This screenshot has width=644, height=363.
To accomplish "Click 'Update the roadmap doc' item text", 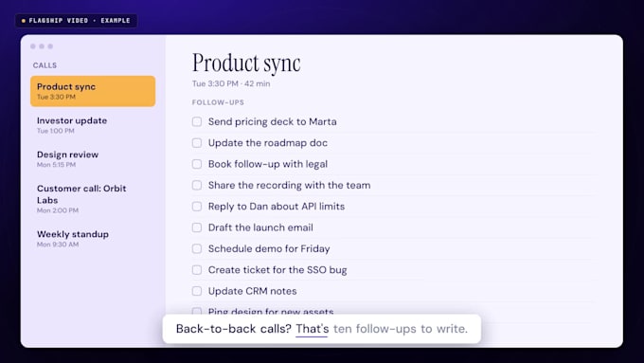I will pyautogui.click(x=268, y=143).
